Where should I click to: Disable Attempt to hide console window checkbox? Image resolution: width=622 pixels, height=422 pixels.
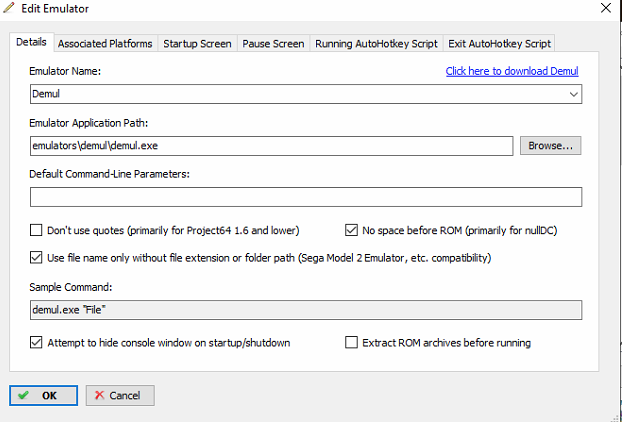(x=36, y=342)
